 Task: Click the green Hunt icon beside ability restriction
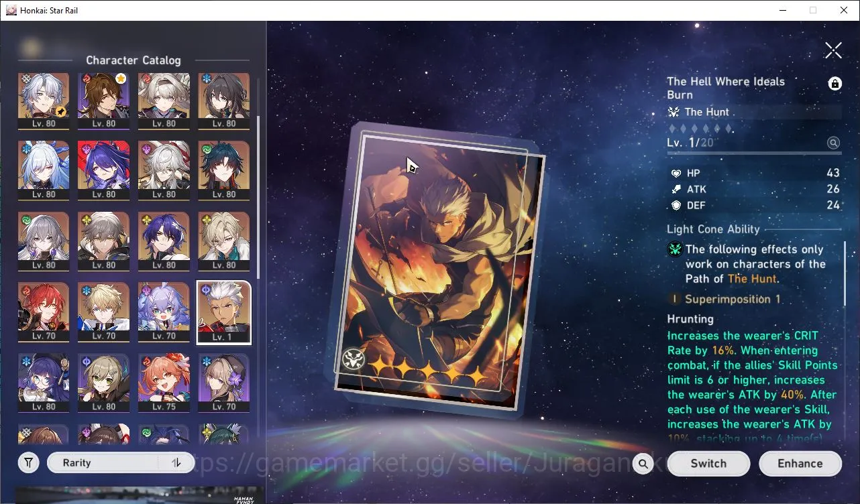coord(675,249)
